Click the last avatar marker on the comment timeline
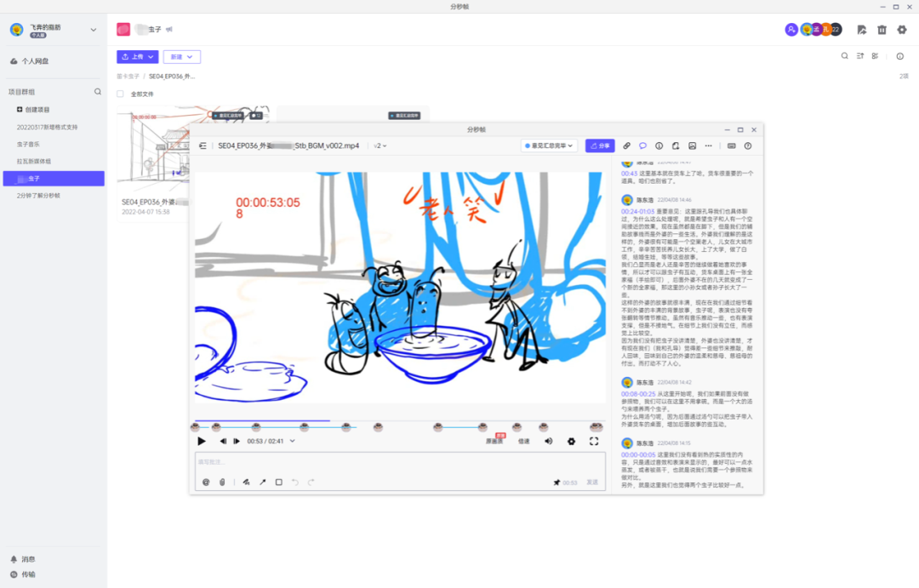The width and height of the screenshot is (919, 588). (596, 427)
